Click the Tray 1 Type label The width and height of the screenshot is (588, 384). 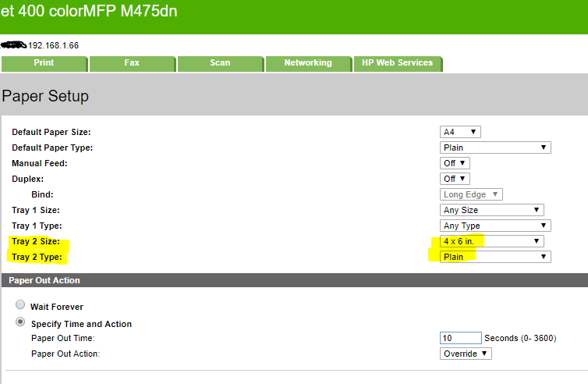[x=37, y=226]
